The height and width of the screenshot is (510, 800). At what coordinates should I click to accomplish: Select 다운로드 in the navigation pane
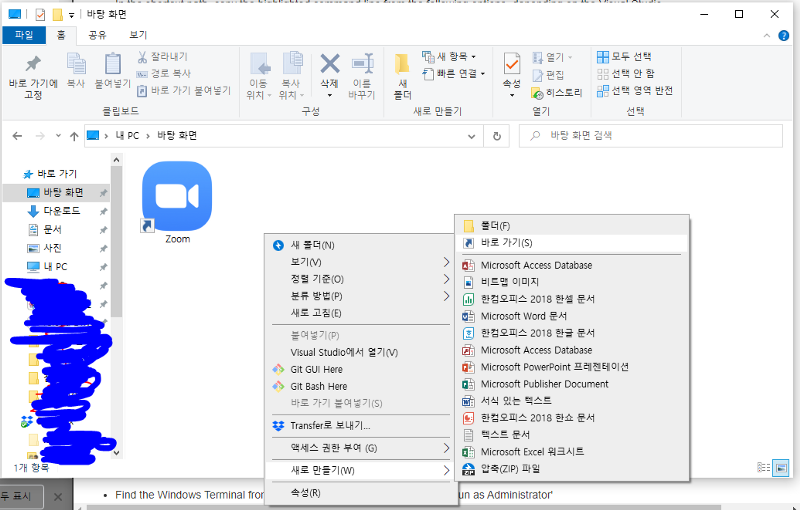[x=56, y=211]
